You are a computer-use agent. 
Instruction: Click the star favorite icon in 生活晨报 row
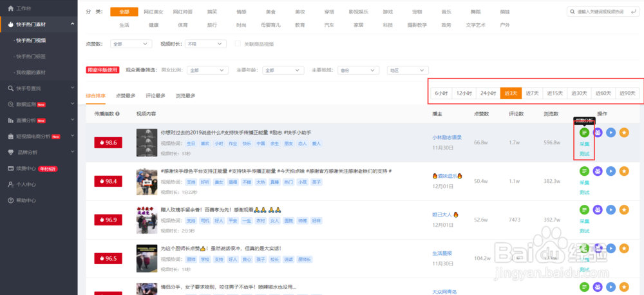point(624,248)
